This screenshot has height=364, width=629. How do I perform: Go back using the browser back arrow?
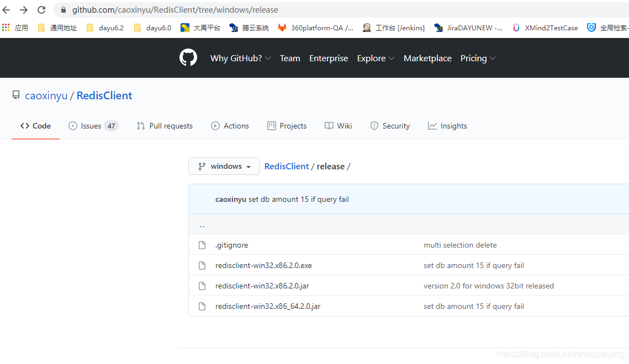pyautogui.click(x=6, y=9)
